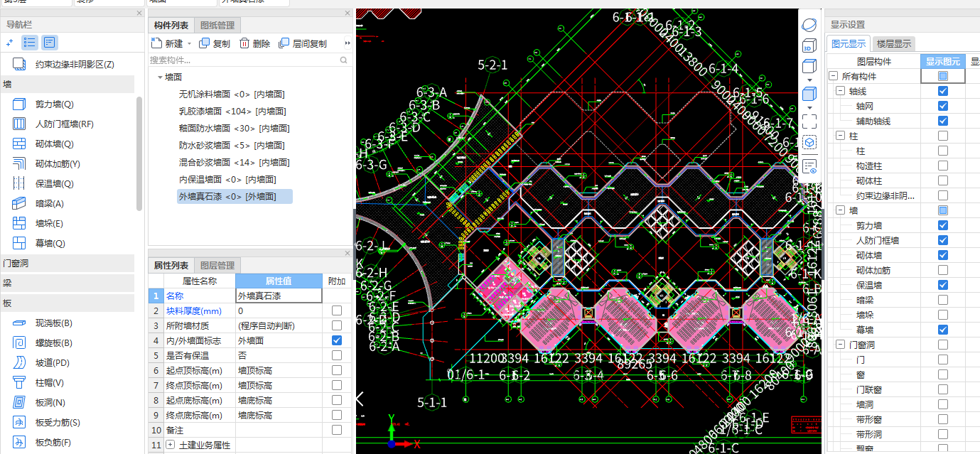Open the display settings list-eye icon
Viewport: 980px width, 454px height.
pos(809,166)
